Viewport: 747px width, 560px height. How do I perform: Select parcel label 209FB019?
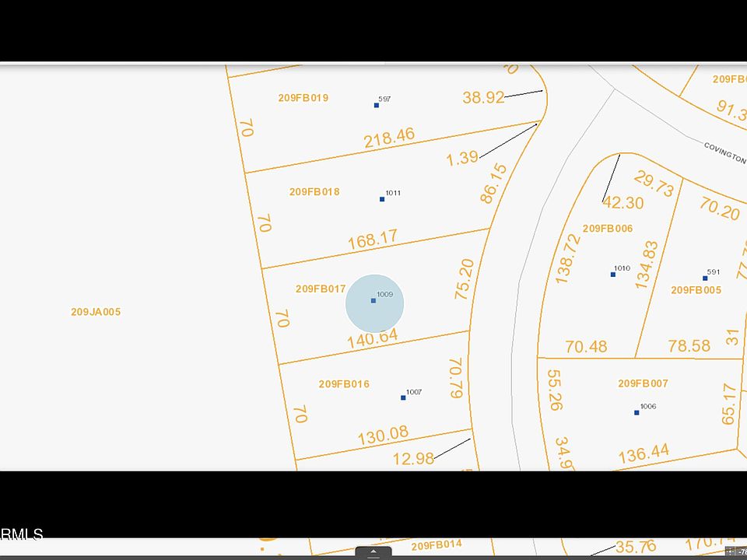pyautogui.click(x=303, y=98)
